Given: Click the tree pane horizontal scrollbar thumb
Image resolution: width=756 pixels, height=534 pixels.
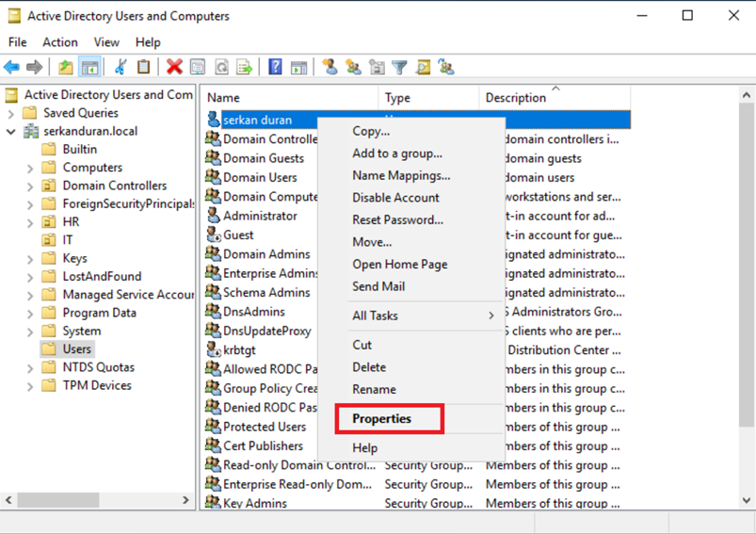Looking at the screenshot, I should click(x=58, y=500).
